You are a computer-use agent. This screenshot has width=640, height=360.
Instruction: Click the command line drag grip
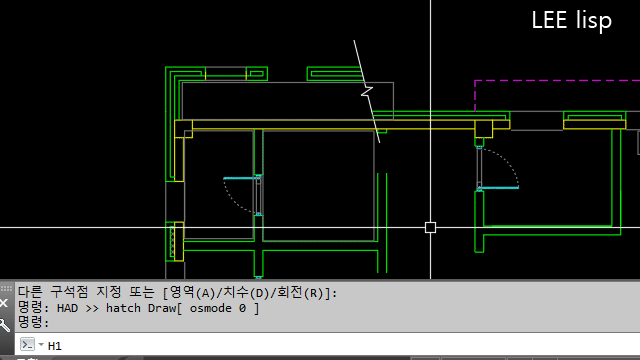tap(7, 289)
